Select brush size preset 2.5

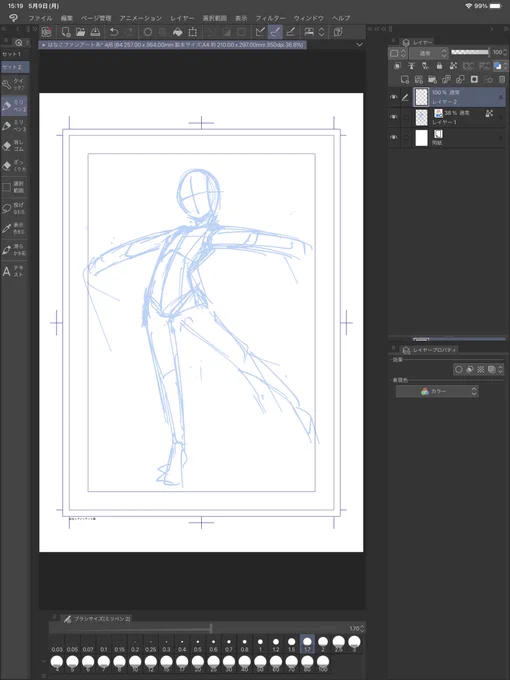pos(339,644)
